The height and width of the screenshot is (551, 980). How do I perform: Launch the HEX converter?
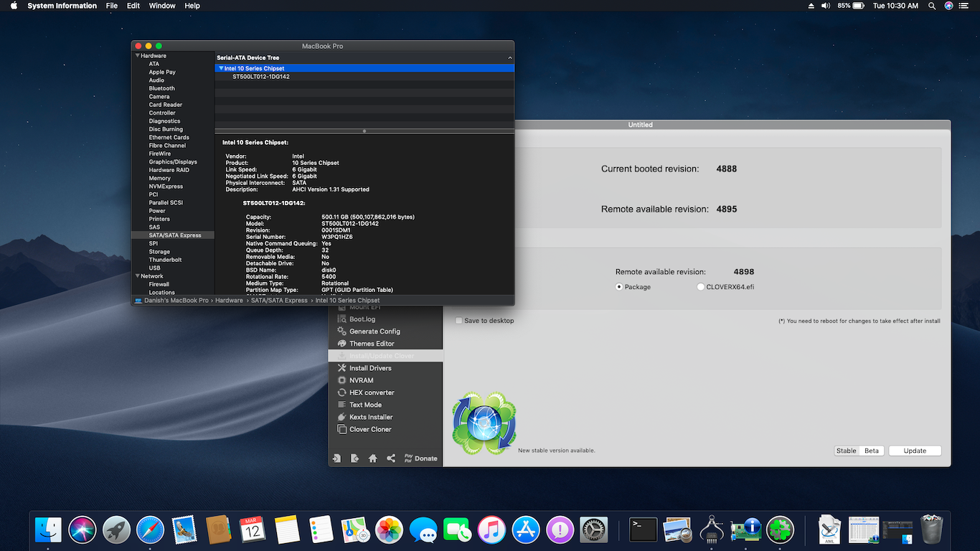[x=372, y=392]
